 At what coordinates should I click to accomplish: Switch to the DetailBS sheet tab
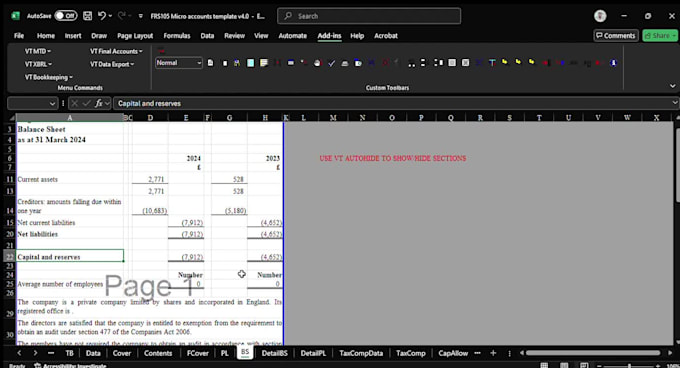[x=275, y=353]
